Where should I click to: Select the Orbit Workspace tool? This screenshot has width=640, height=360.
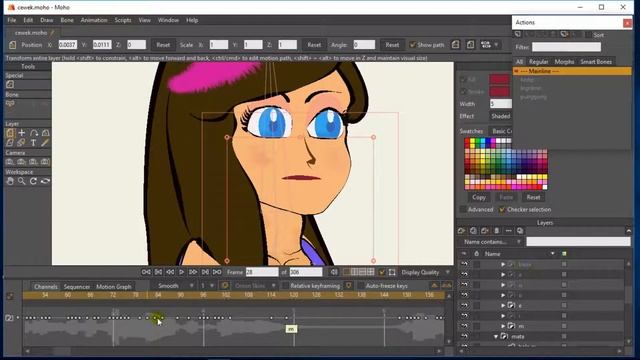click(x=45, y=181)
